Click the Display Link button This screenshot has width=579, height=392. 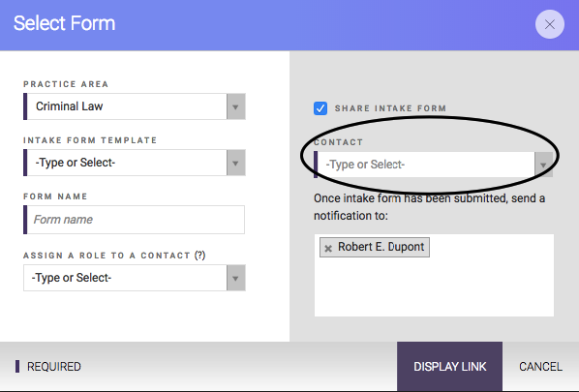tap(449, 367)
